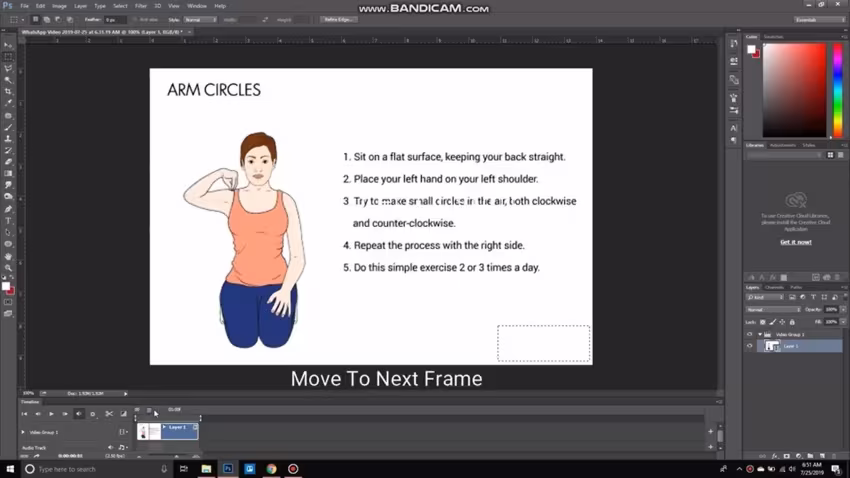Select the Horizontal Type tool
Image resolution: width=850 pixels, height=478 pixels.
click(x=8, y=221)
